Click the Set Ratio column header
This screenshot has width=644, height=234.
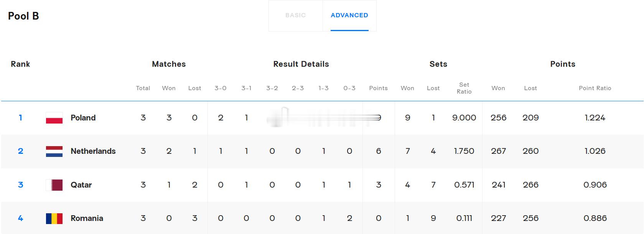click(464, 88)
